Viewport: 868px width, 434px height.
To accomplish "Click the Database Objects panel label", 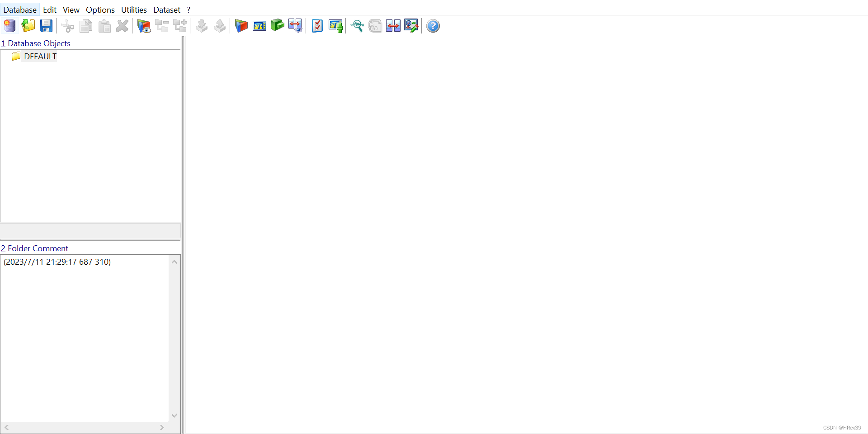I will coord(36,43).
